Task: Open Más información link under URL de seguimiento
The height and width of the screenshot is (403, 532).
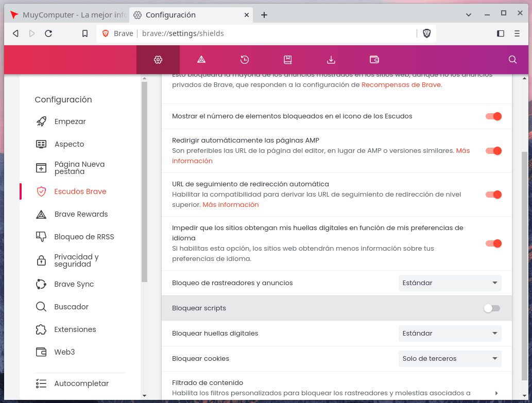Action: (231, 205)
